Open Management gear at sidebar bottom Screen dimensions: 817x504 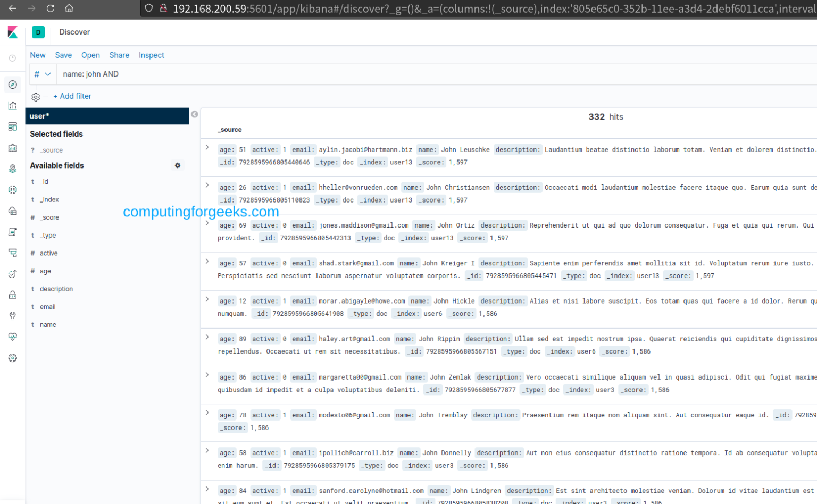click(12, 358)
